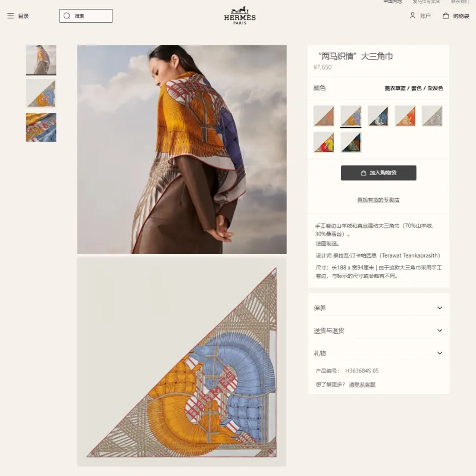Viewport: 476px width, 476px height.
Task: Open the 账户 account icon
Action: (412, 15)
